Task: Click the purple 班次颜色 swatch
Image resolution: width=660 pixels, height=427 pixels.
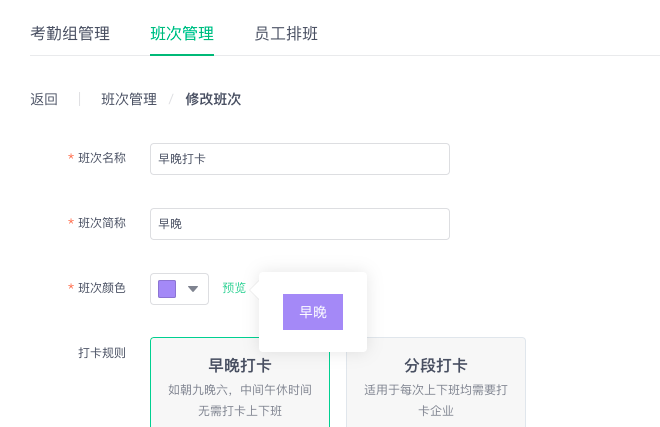Action: point(167,289)
